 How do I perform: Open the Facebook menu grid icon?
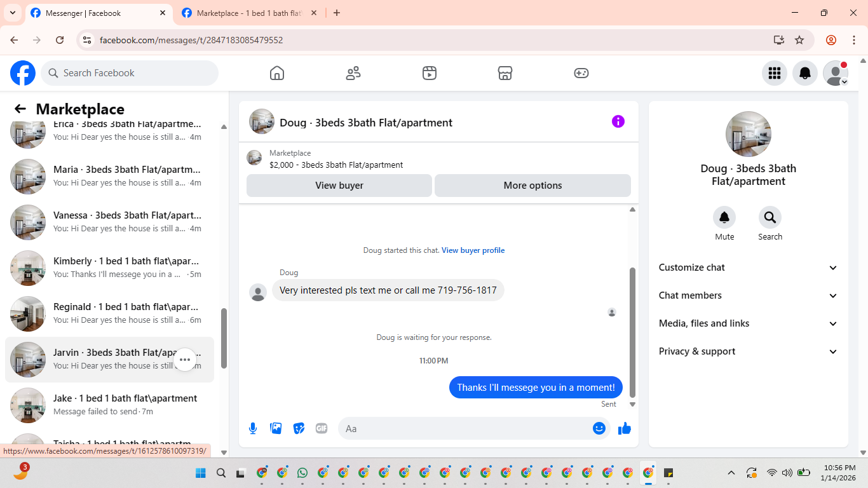(x=775, y=73)
